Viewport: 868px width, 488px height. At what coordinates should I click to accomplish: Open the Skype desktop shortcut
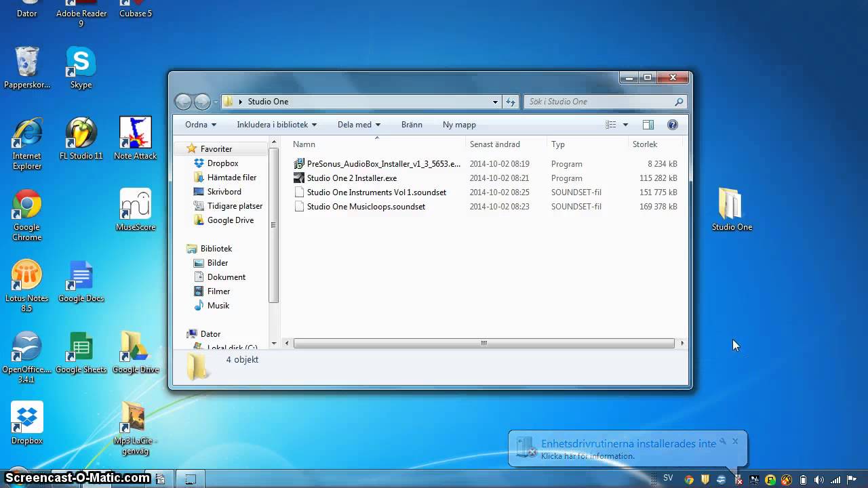tap(81, 68)
